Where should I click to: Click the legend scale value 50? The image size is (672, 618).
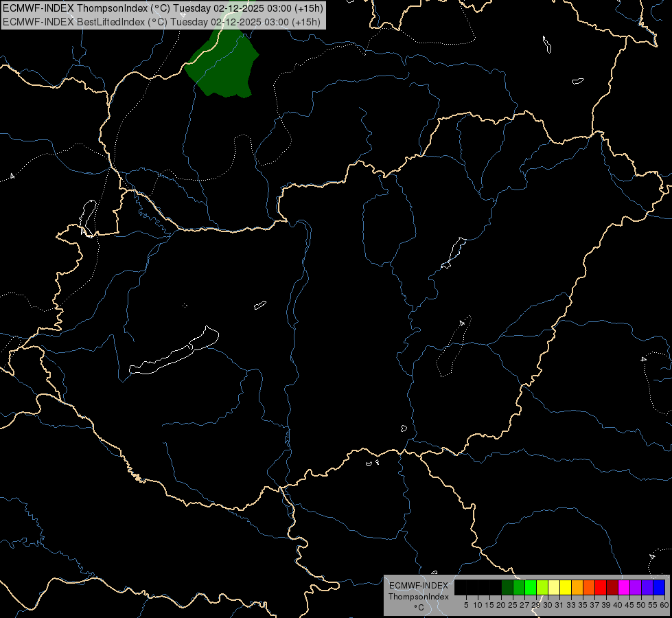641,605
